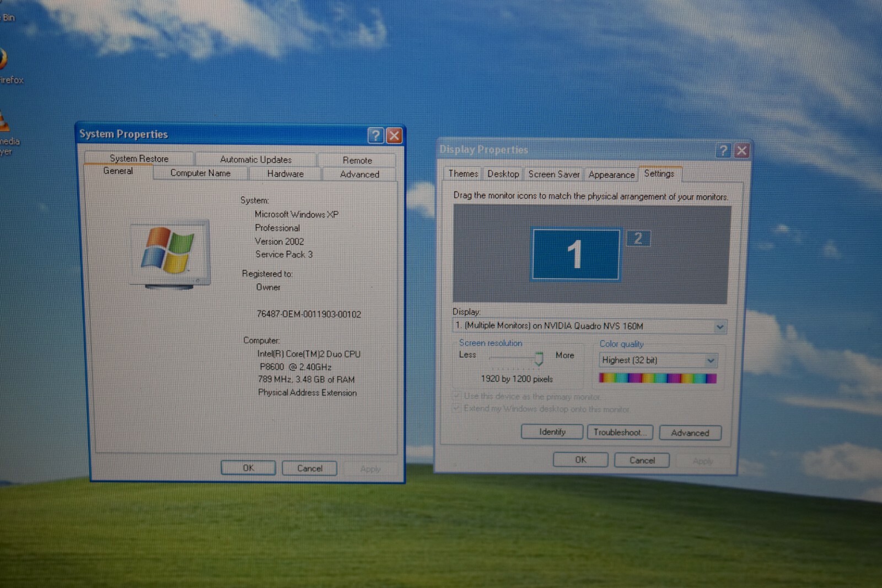The height and width of the screenshot is (588, 882).
Task: Switch to the Remote tab
Action: [x=357, y=160]
